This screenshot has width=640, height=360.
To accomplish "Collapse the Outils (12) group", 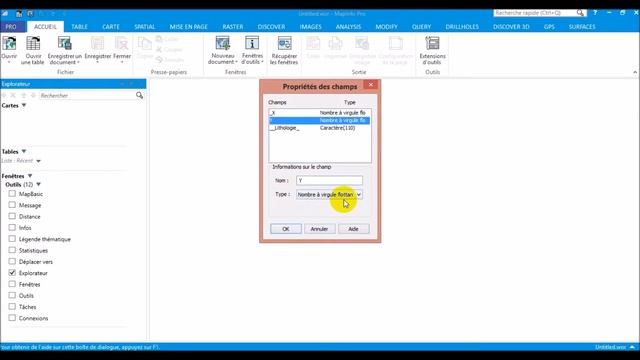I will pyautogui.click(x=38, y=184).
